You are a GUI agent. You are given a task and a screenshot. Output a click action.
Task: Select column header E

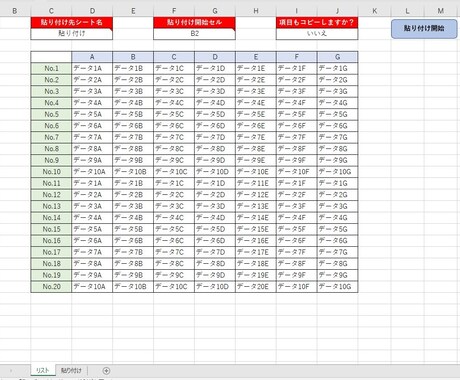tap(133, 11)
